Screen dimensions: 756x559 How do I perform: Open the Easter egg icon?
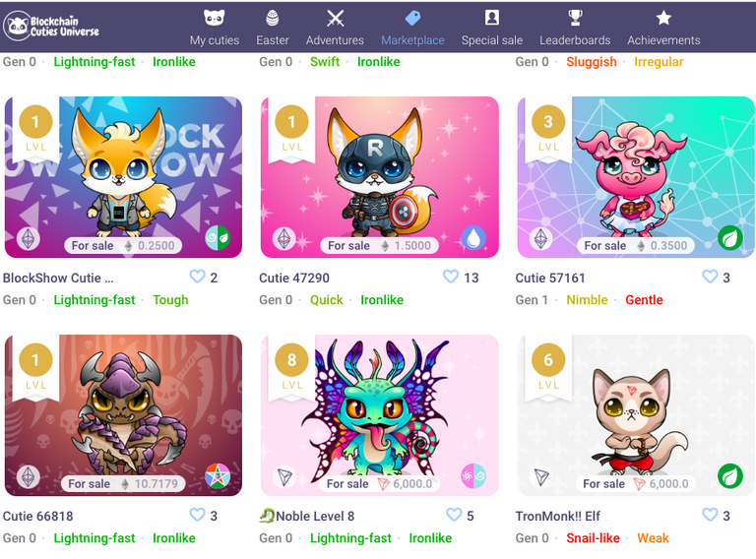point(273,19)
